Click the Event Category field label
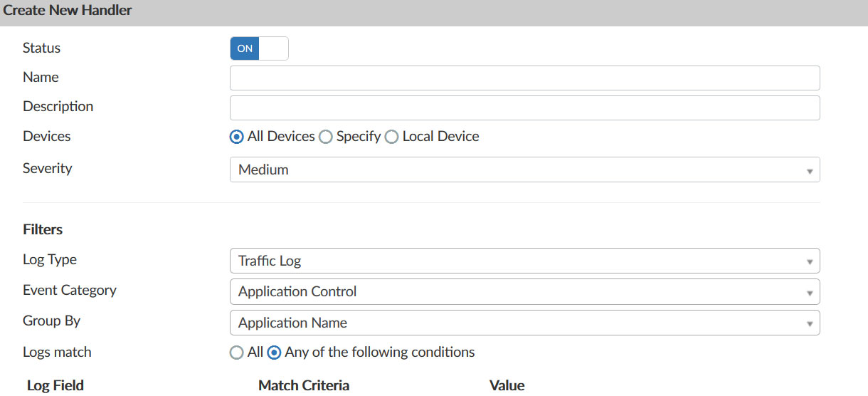This screenshot has height=396, width=868. (x=70, y=290)
